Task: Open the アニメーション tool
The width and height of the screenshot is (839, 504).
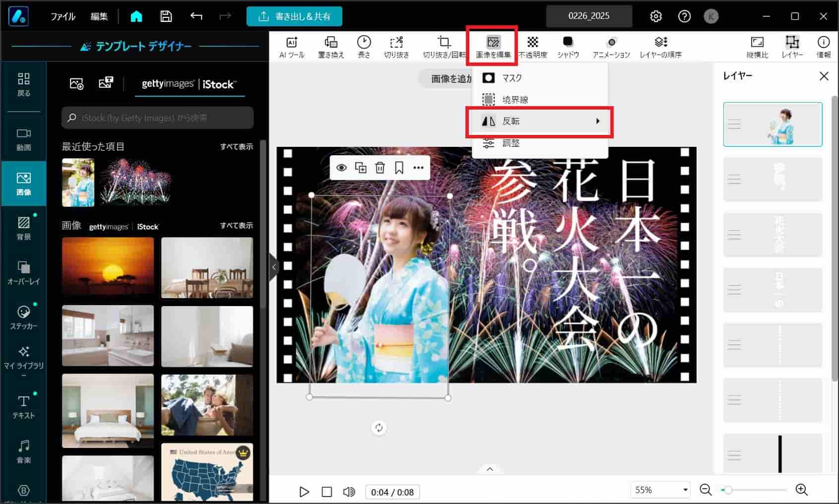Action: point(611,47)
